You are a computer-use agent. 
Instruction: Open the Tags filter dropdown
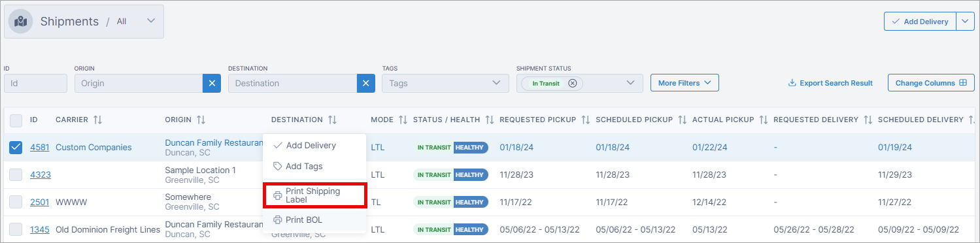point(445,83)
